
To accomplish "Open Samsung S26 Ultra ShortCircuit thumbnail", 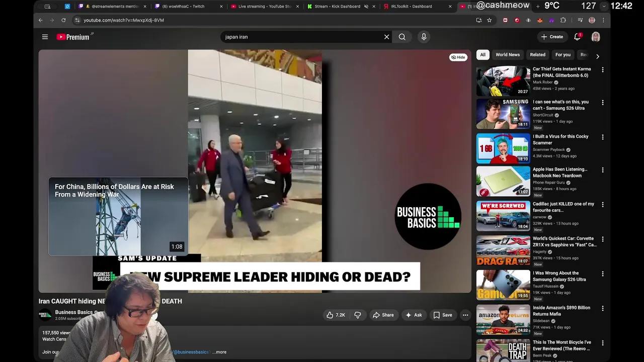I will [503, 114].
